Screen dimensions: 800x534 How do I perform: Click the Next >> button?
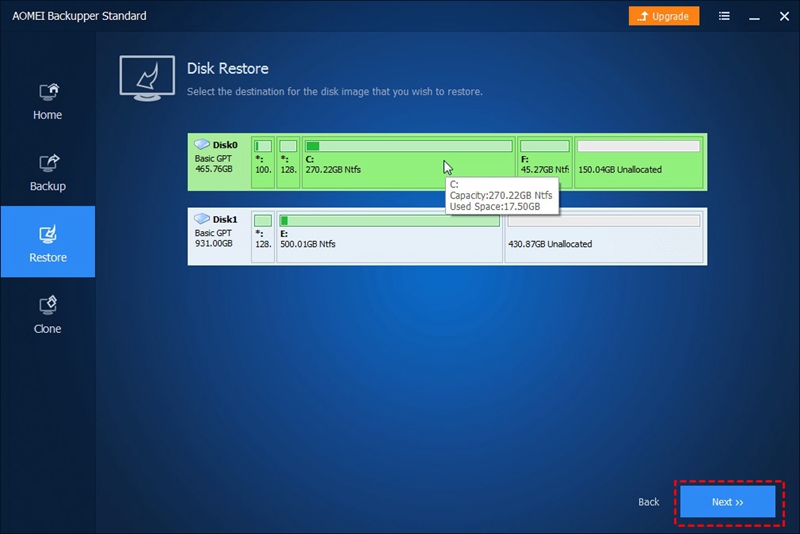pos(728,502)
